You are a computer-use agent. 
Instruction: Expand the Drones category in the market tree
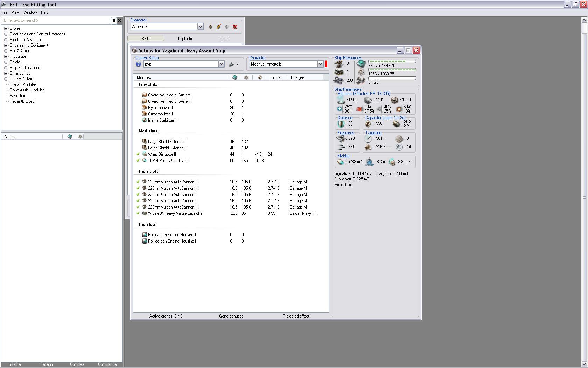pos(6,28)
